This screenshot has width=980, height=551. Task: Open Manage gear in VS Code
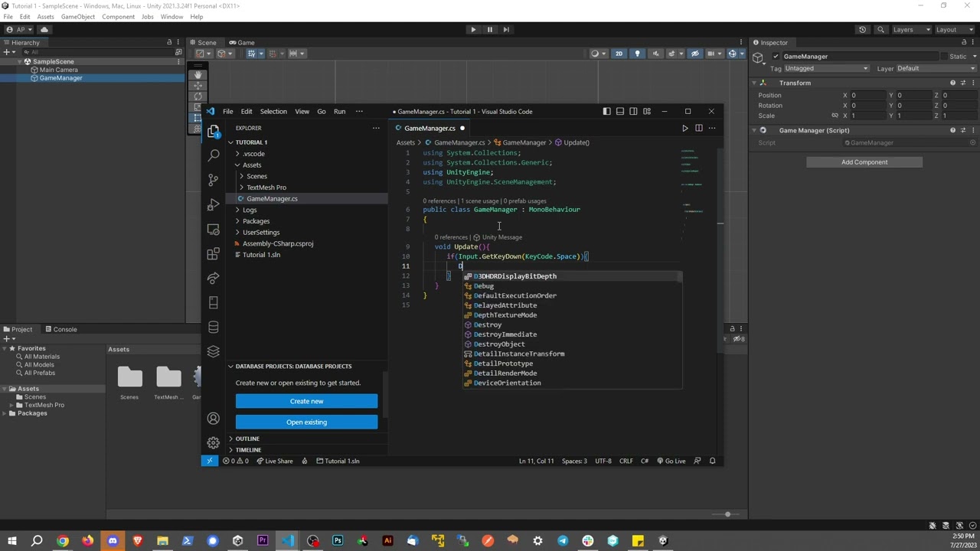point(213,442)
